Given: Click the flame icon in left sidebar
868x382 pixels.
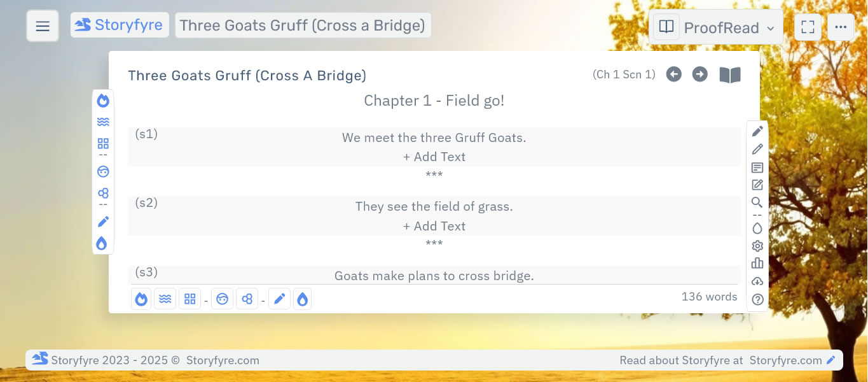Looking at the screenshot, I should coord(103,101).
